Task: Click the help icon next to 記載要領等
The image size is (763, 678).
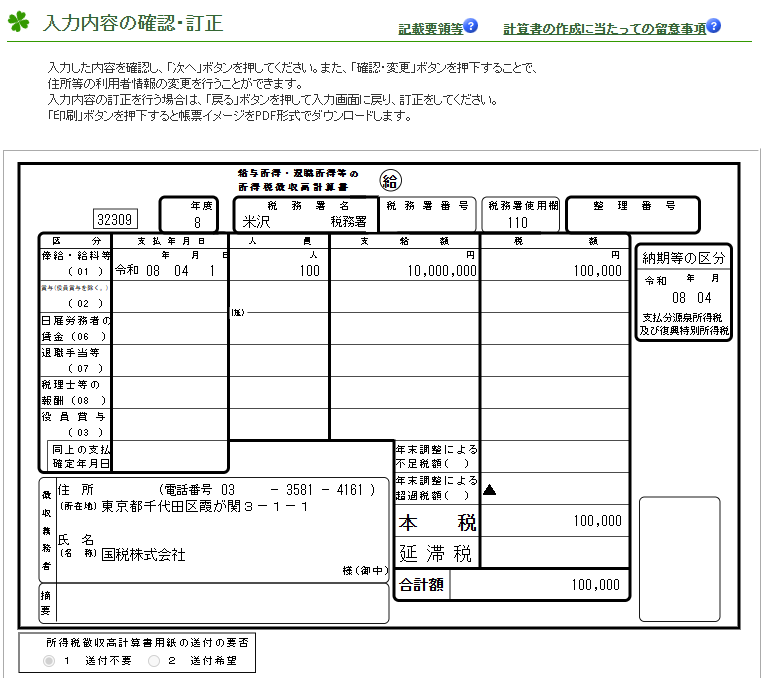Action: tap(471, 25)
